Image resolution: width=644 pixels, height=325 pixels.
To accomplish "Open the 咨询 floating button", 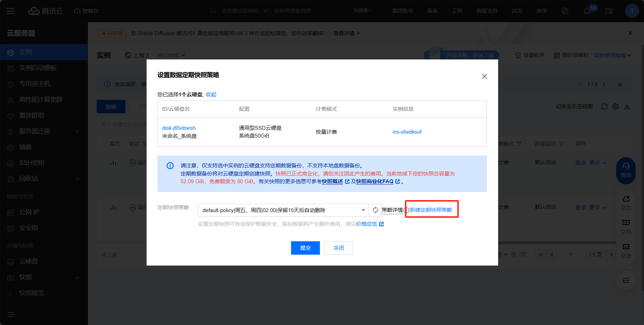I will point(626,170).
